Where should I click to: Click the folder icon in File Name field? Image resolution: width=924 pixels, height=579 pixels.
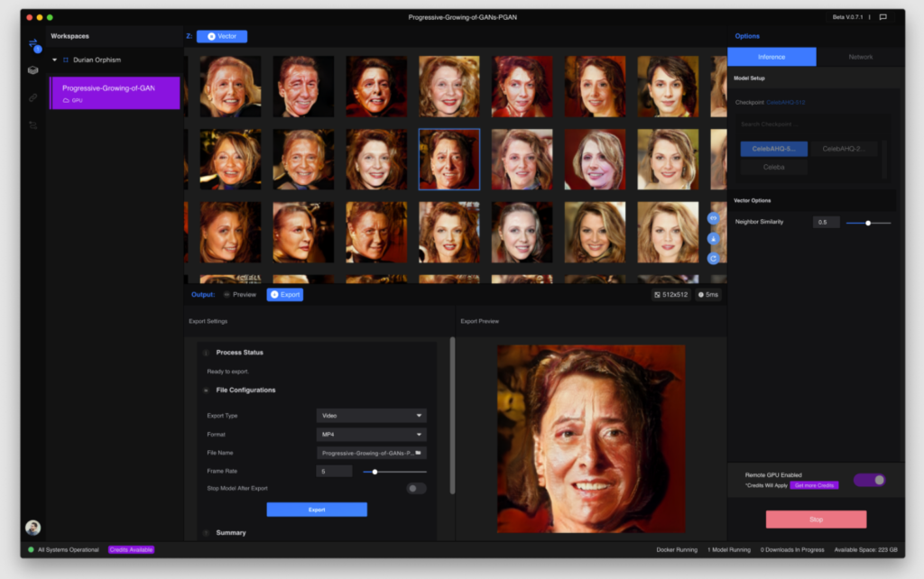pyautogui.click(x=418, y=453)
